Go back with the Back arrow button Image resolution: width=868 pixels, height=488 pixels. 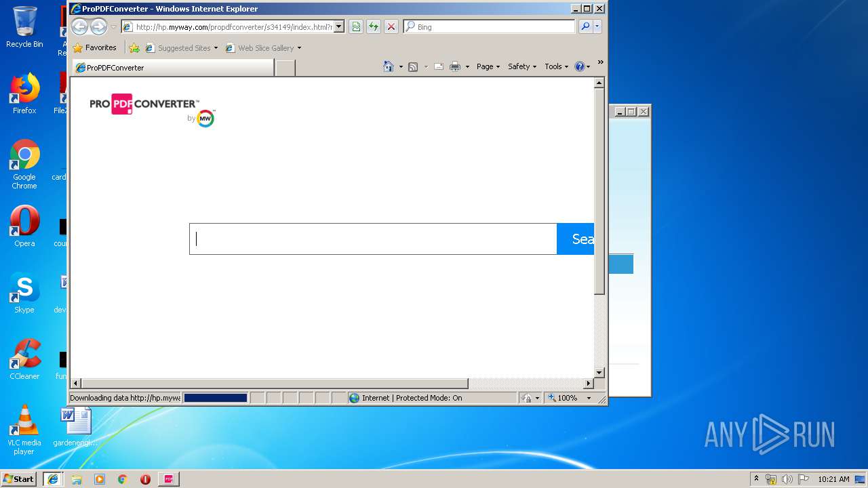click(x=80, y=27)
